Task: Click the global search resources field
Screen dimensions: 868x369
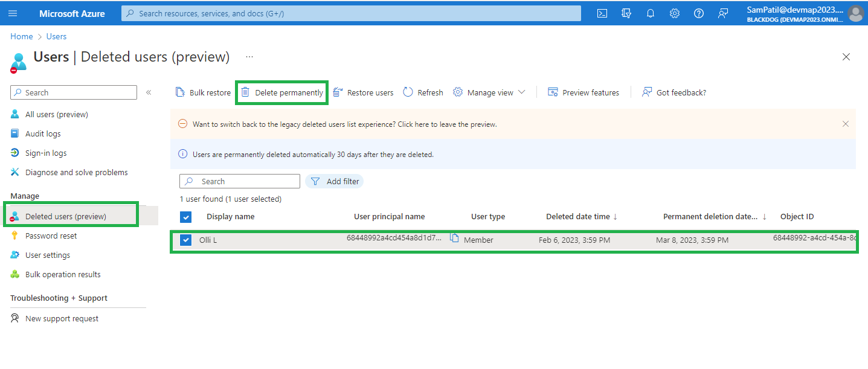Action: pos(350,13)
